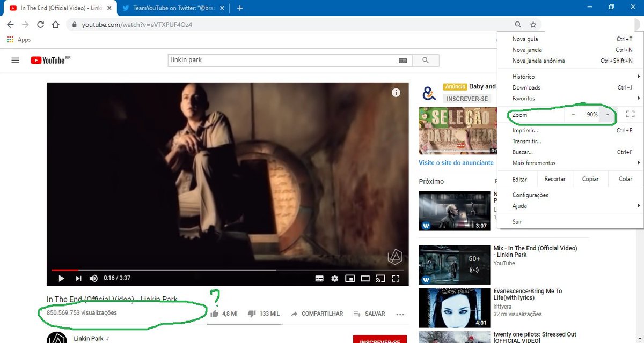Select Transmitir... menu item

[571, 141]
